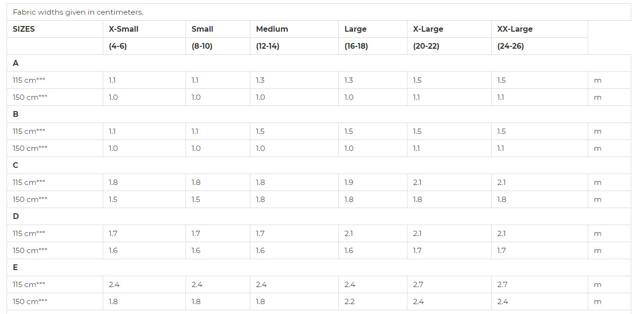Click the X-Small size column header
Viewport: 644px width, 314px height.
(x=144, y=29)
